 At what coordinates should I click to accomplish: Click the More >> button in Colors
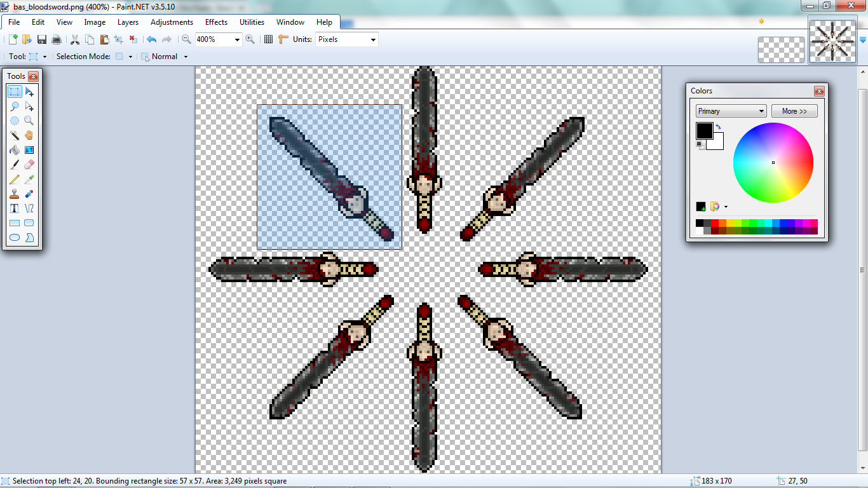click(794, 111)
